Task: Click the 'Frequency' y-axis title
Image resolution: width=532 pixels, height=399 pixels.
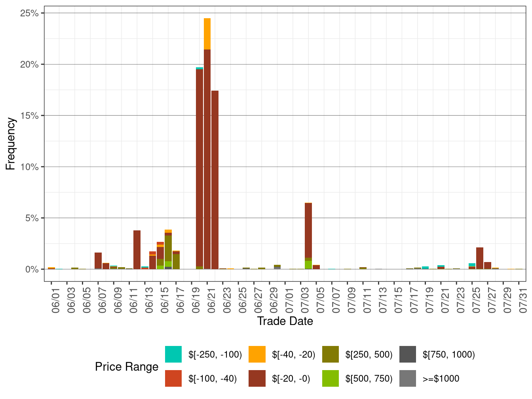Action: click(10, 144)
